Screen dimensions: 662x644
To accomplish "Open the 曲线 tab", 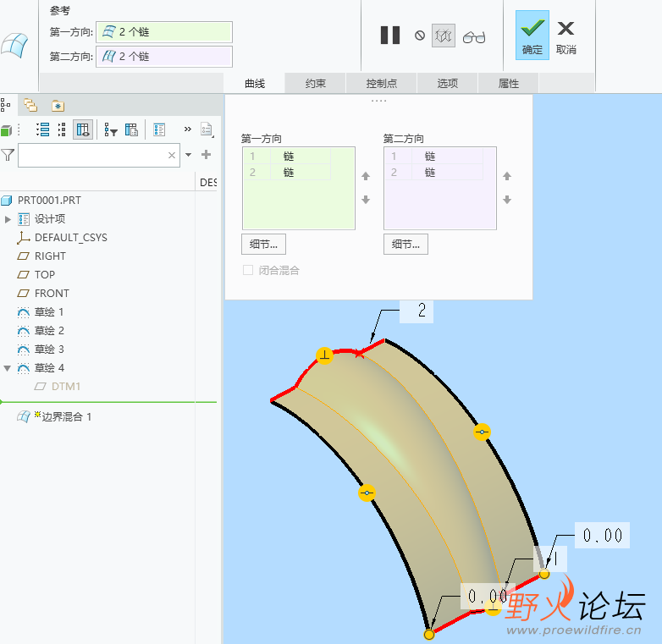I will [x=255, y=83].
